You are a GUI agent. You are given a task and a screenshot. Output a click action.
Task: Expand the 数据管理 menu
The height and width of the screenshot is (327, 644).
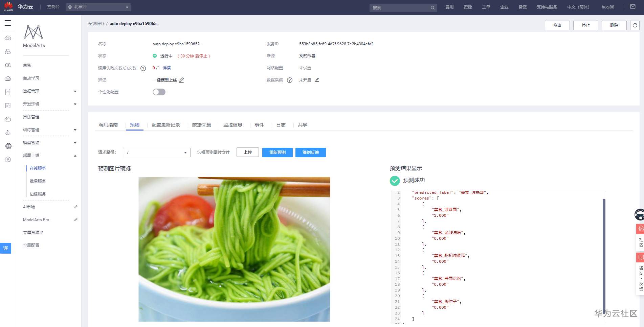tap(75, 91)
